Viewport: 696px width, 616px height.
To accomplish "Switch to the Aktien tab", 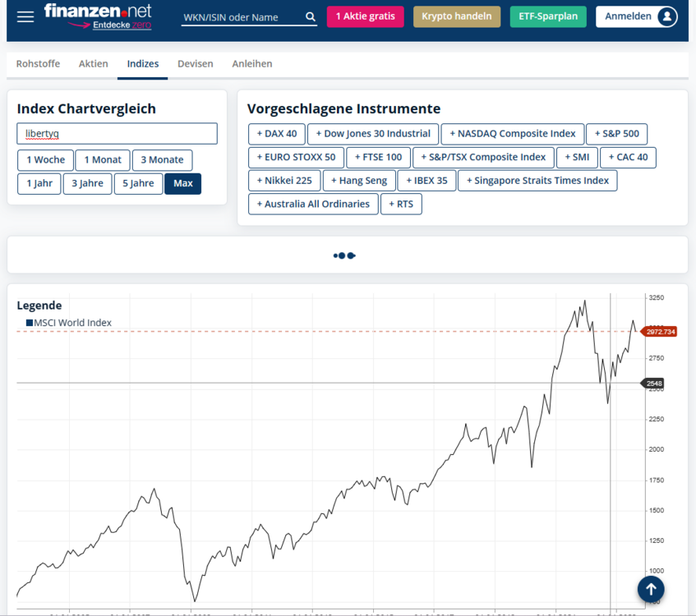I will pos(93,64).
